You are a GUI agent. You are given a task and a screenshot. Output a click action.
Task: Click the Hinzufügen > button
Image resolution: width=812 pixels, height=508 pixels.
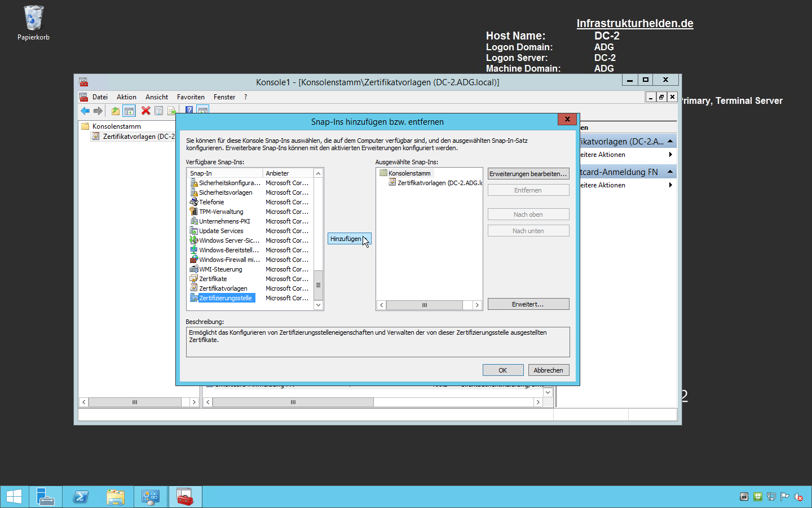350,239
